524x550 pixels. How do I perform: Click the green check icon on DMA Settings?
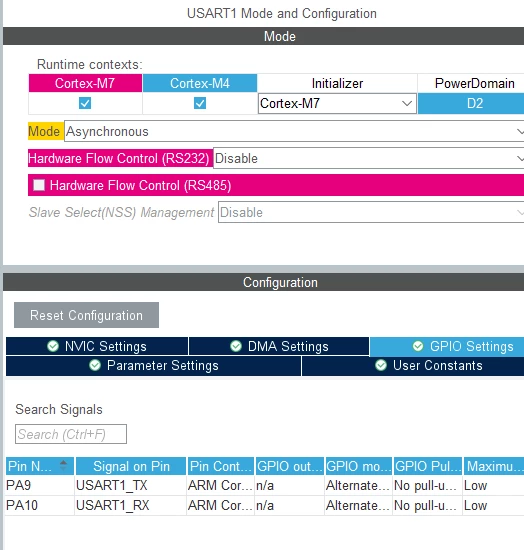(236, 346)
